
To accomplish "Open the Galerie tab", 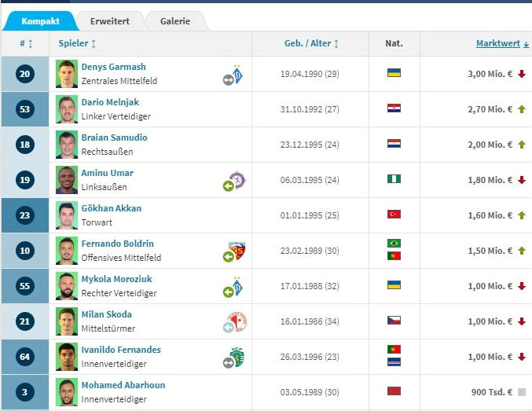I will click(x=175, y=21).
